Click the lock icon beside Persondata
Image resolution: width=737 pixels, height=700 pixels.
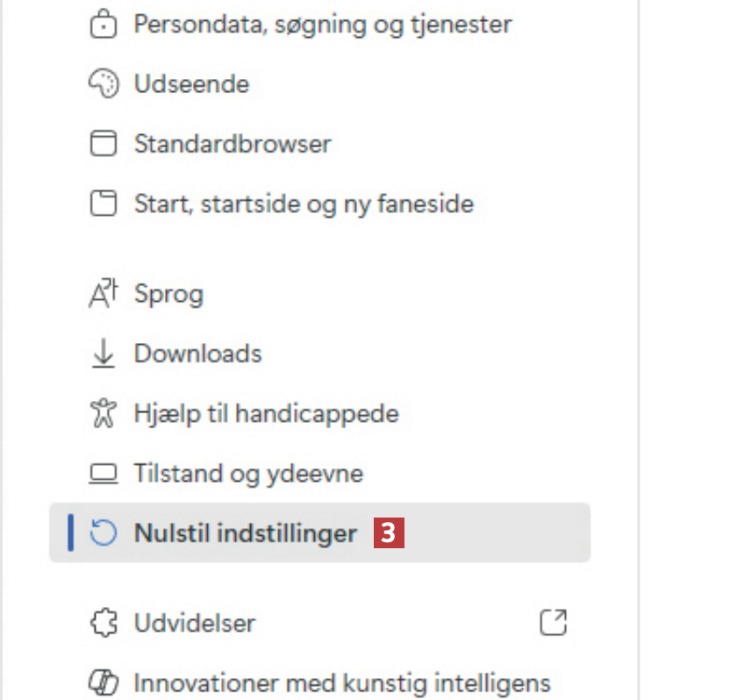pos(104,25)
